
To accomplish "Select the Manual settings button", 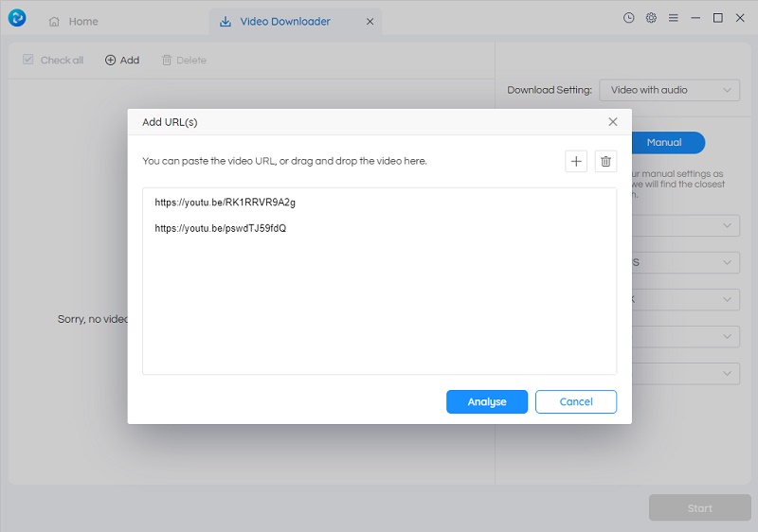I will click(668, 142).
